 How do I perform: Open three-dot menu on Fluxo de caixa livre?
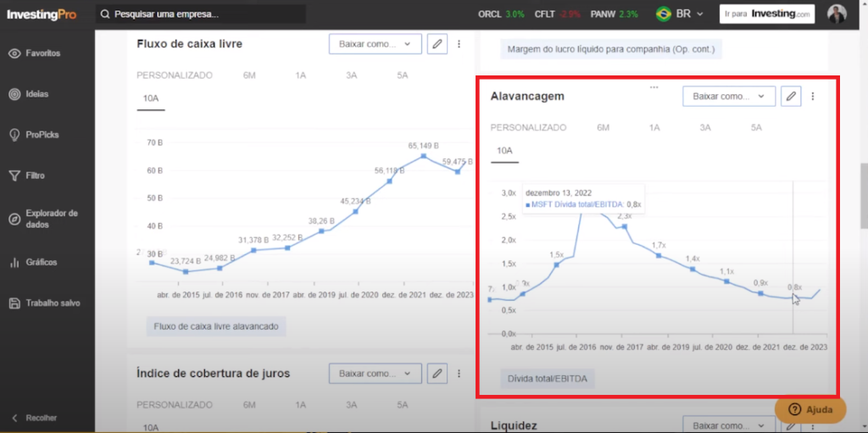pos(459,44)
